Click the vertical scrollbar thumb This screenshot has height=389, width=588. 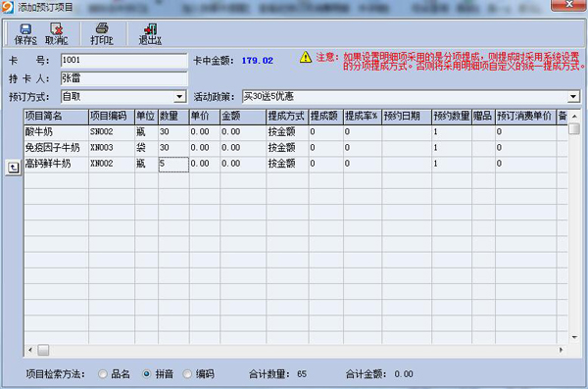click(574, 128)
